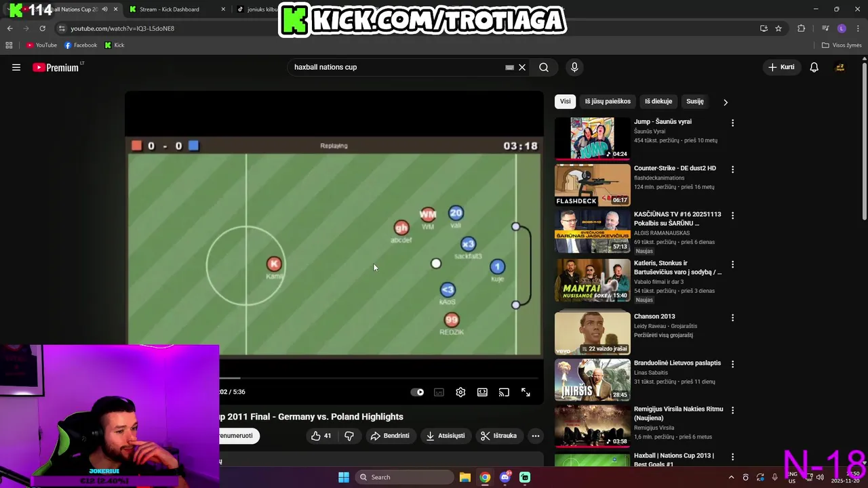Open Chrome apps grid icon
868x488 pixels.
pos(9,45)
